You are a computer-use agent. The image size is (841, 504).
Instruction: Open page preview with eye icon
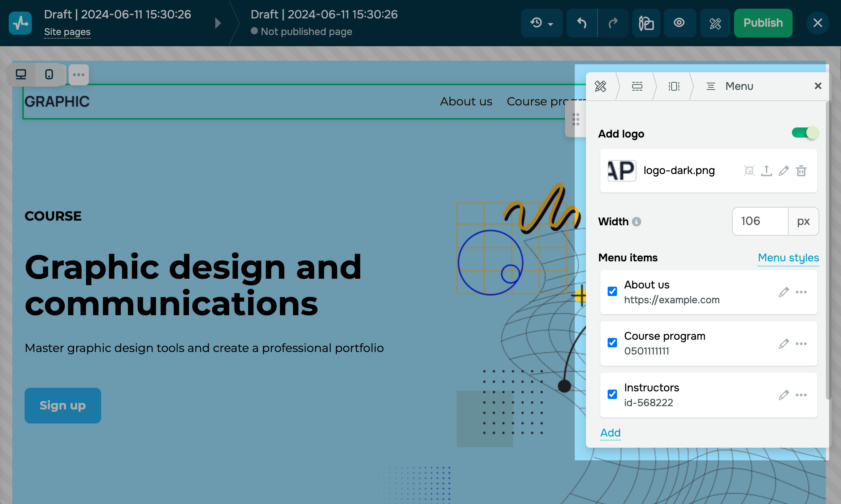click(679, 23)
